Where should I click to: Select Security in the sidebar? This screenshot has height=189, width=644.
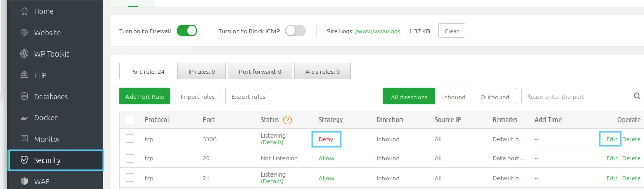[56, 160]
